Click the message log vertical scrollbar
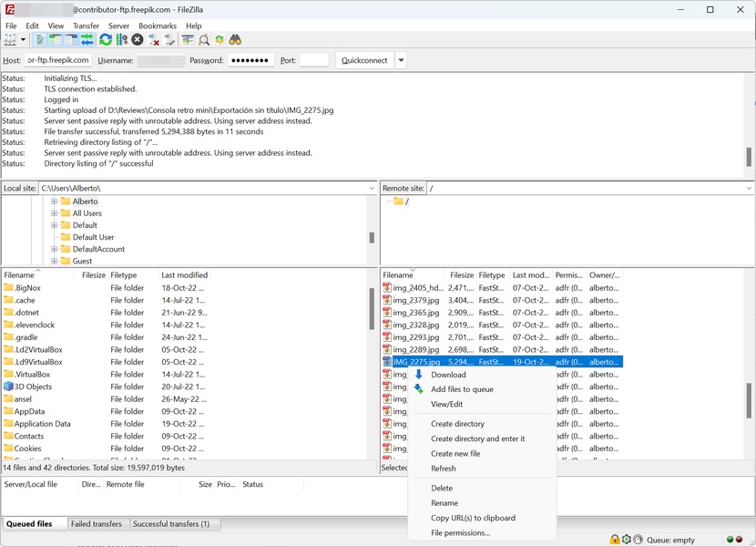Image resolution: width=756 pixels, height=547 pixels. (749, 156)
